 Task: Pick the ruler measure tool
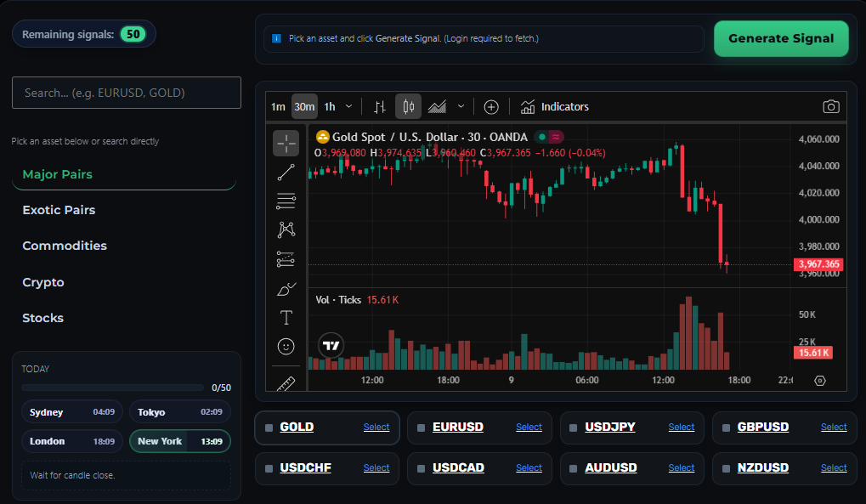coord(286,382)
